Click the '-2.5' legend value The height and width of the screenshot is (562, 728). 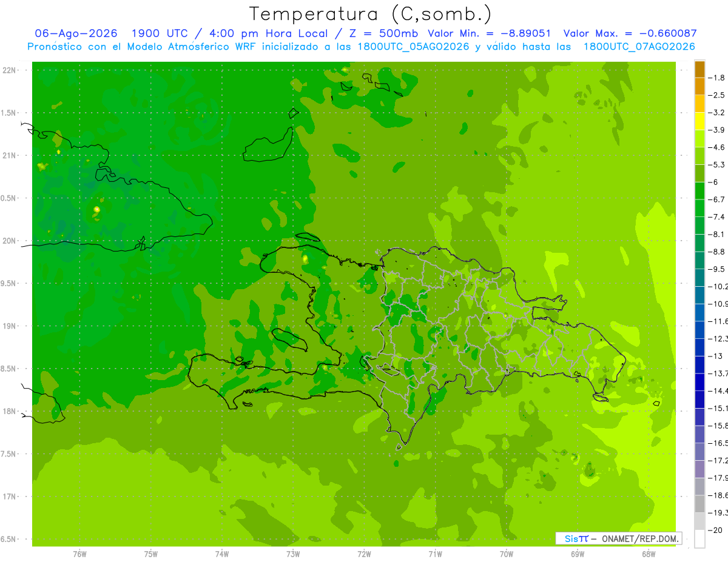717,95
